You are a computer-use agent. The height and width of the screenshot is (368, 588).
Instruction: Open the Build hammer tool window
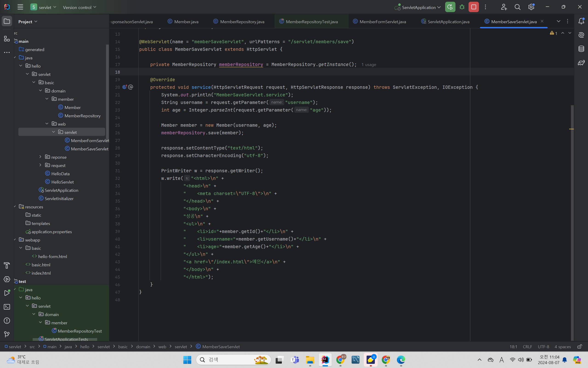pos(7,265)
